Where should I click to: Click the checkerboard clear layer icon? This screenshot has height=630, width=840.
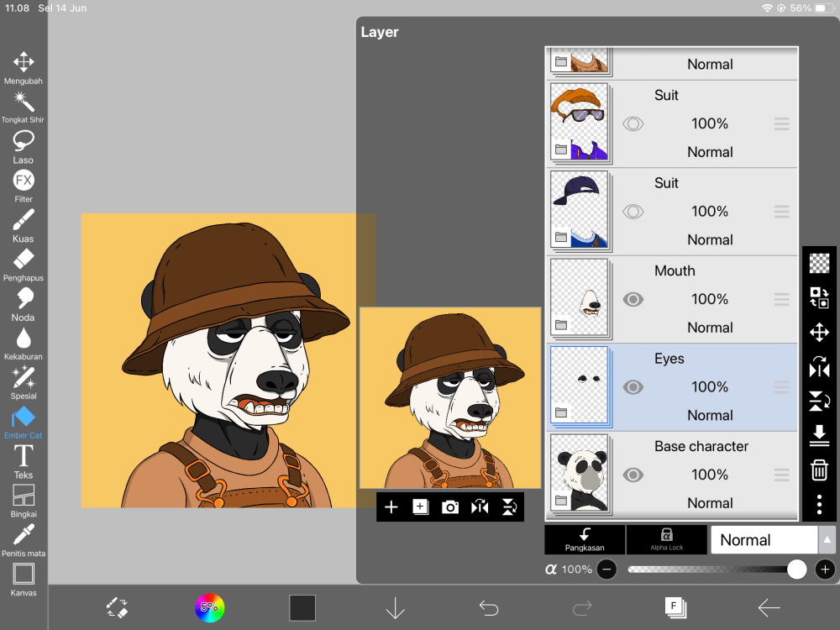pos(819,263)
